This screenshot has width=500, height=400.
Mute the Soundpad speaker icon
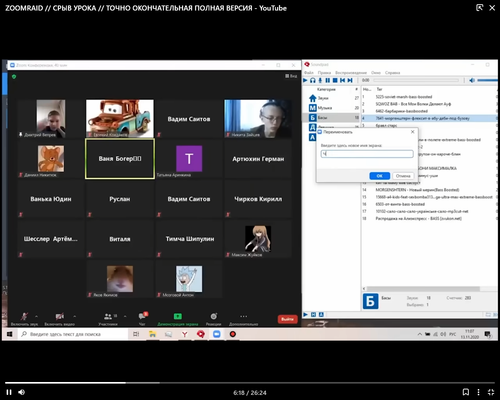click(x=472, y=80)
